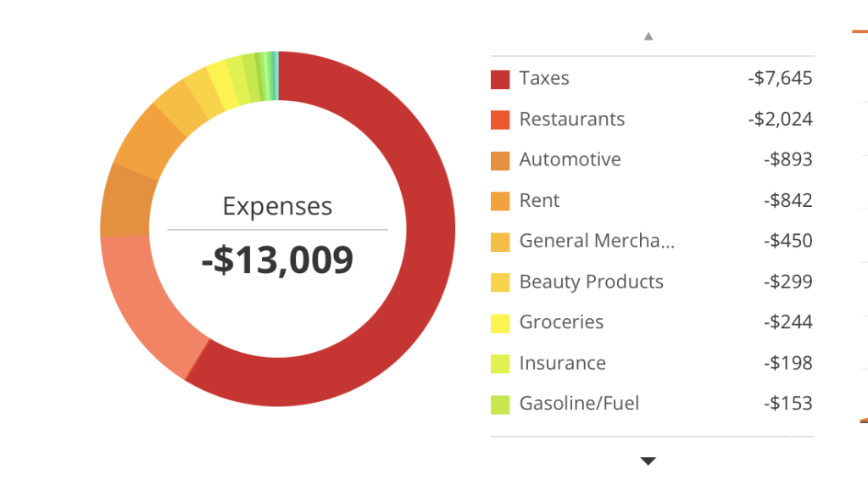
Task: Select the Taxes category label
Action: [544, 78]
